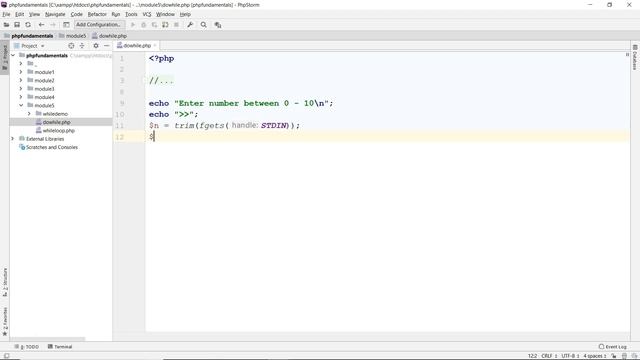
Task: Open the Edit menu
Action: (x=20, y=14)
